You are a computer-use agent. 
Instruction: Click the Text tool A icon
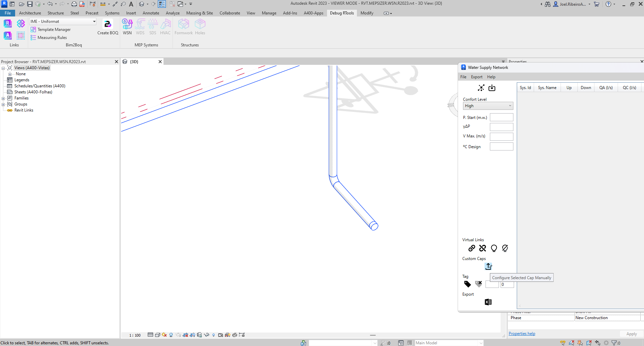[x=131, y=4]
